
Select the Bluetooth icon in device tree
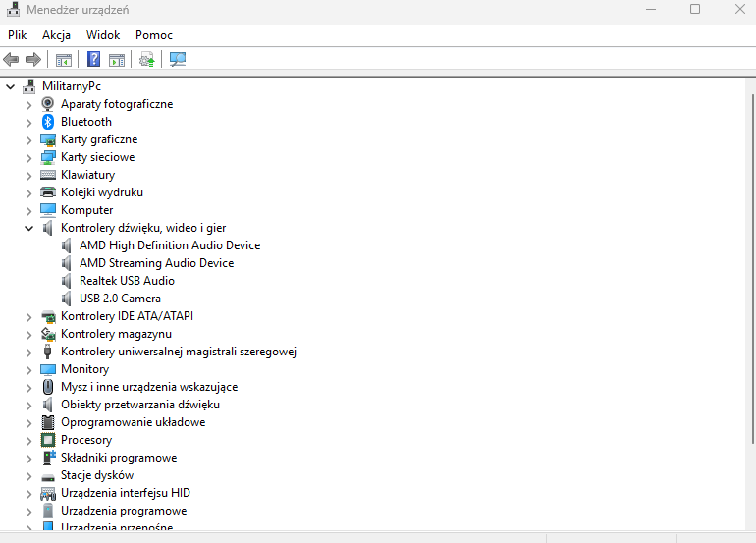tap(48, 122)
